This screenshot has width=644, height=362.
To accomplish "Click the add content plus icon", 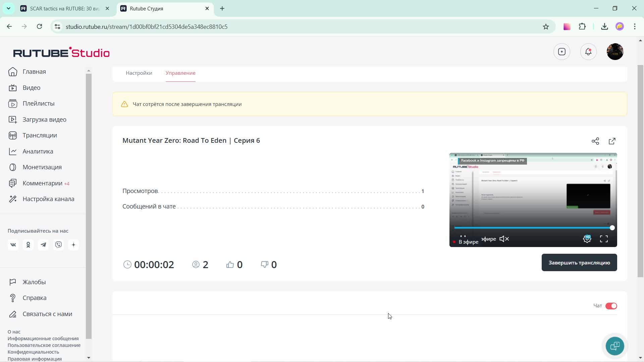I will 562,52.
